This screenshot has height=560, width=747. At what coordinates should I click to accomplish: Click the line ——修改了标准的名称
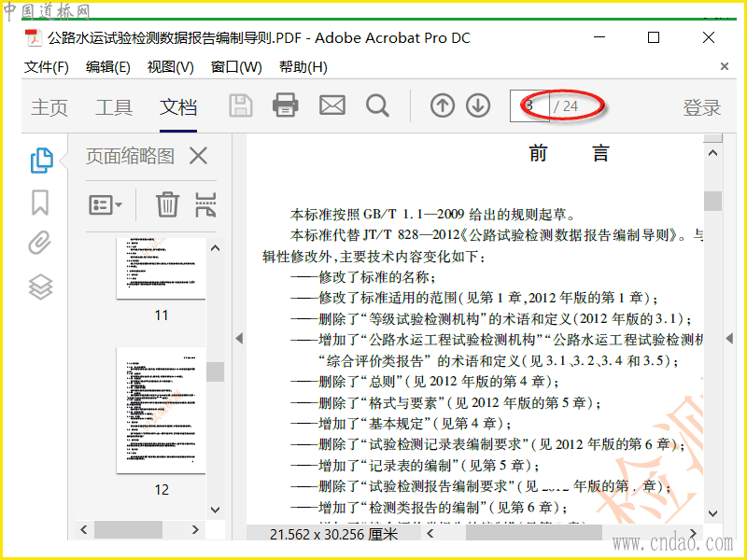click(363, 277)
